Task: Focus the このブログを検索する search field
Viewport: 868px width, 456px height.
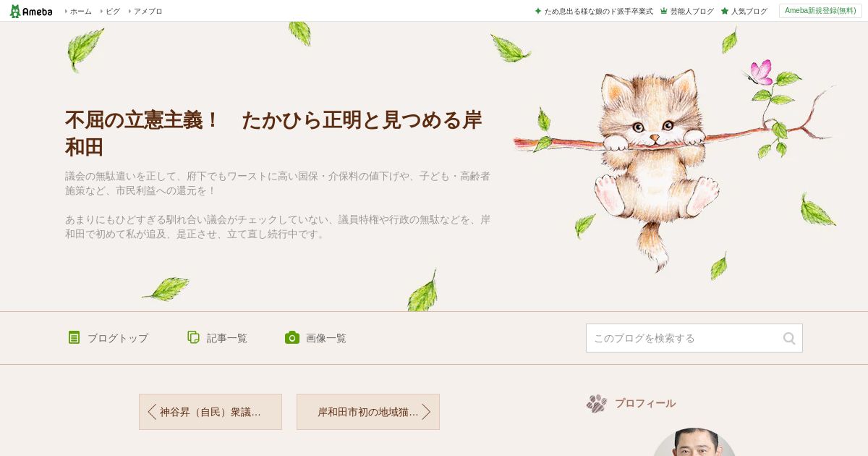Action: 684,338
